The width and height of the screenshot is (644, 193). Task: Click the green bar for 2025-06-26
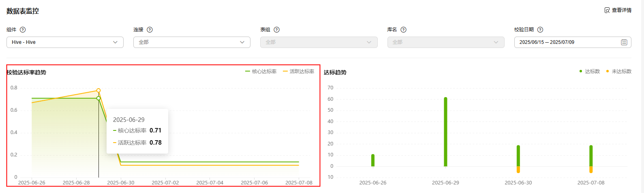(x=373, y=160)
